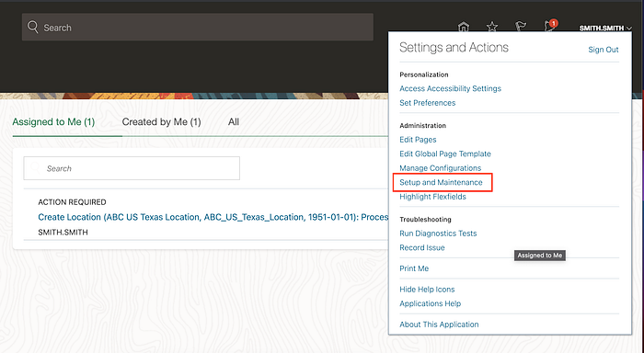Viewport: 644px width, 353px height.
Task: Choose Edit Pages
Action: point(418,140)
